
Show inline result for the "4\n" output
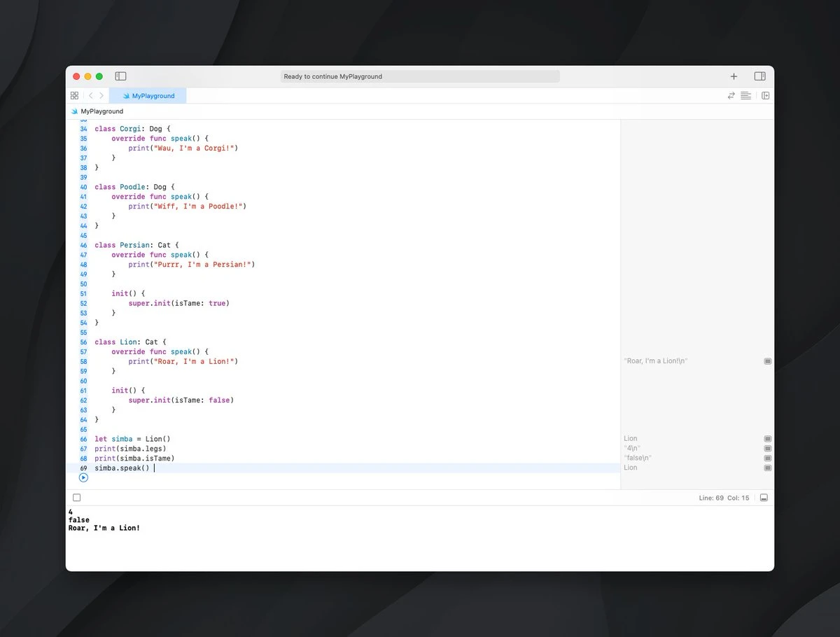point(767,448)
